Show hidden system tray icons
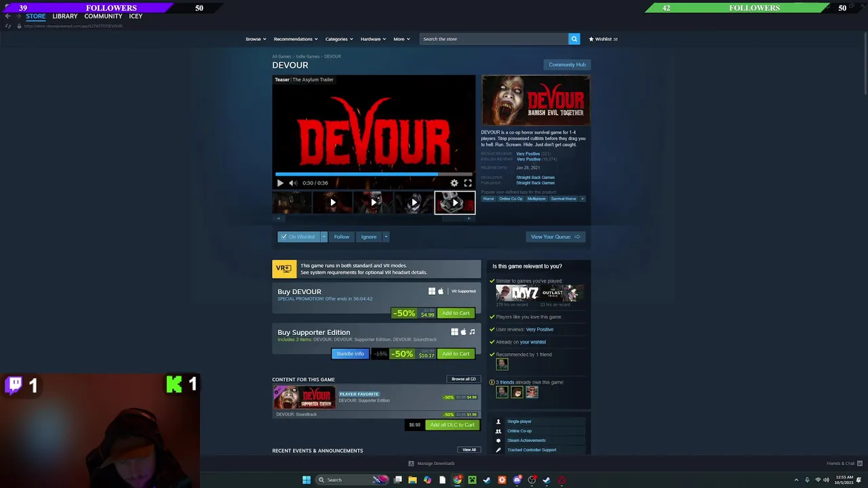Image resolution: width=868 pixels, height=488 pixels. (x=796, y=480)
